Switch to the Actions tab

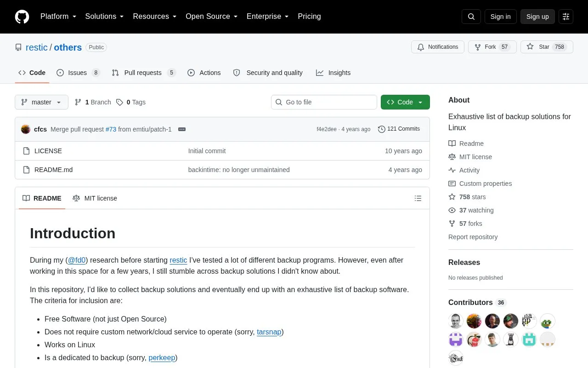click(204, 73)
